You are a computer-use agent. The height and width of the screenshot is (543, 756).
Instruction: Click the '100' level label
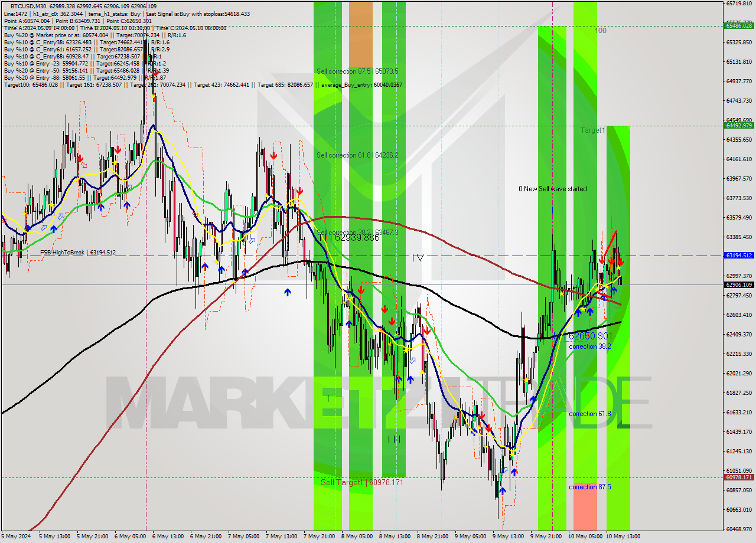pyautogui.click(x=601, y=31)
